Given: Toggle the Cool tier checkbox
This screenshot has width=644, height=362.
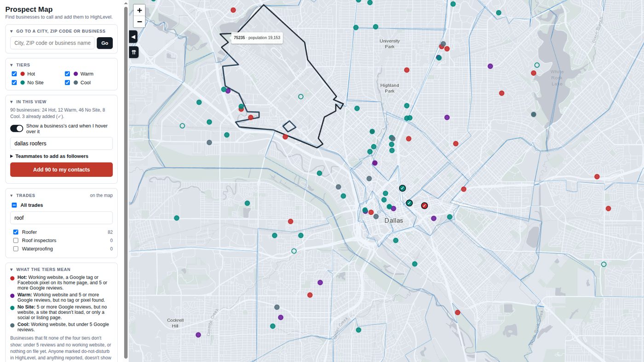Looking at the screenshot, I should pyautogui.click(x=68, y=83).
